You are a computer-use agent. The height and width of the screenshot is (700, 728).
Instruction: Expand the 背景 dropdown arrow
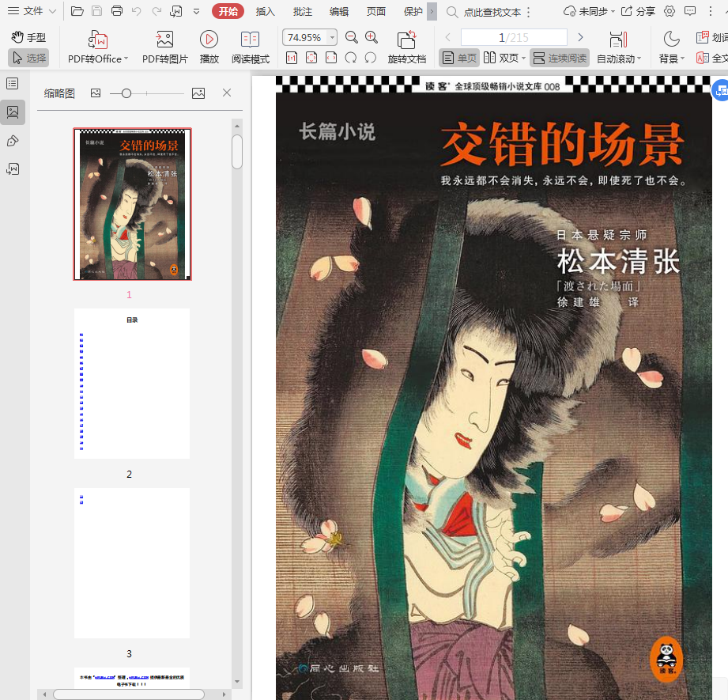click(682, 59)
